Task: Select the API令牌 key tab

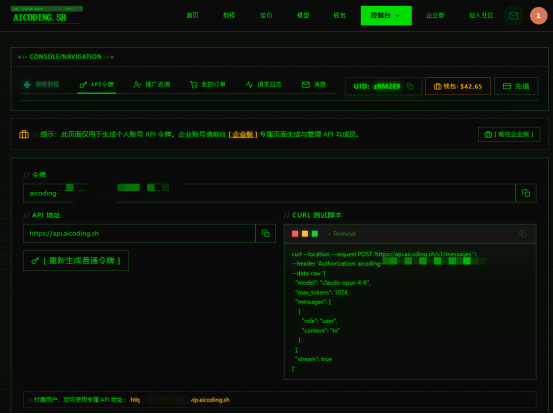Action: coord(97,85)
